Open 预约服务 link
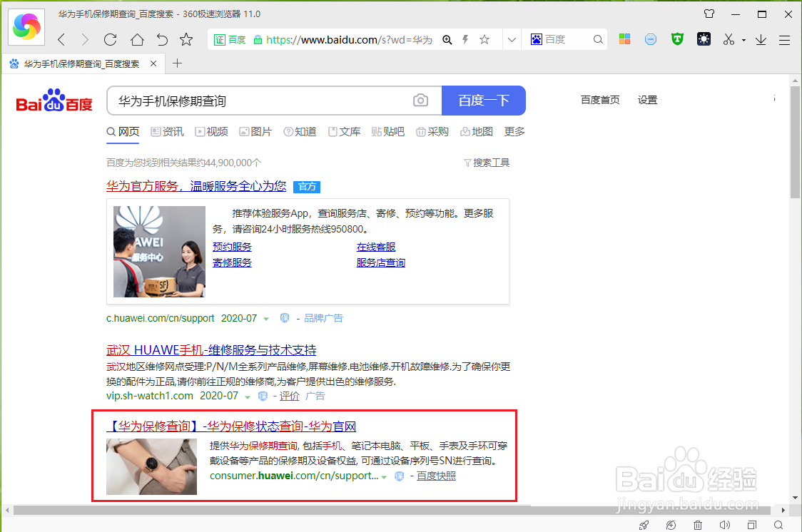Viewport: 802px width, 532px height. [232, 247]
